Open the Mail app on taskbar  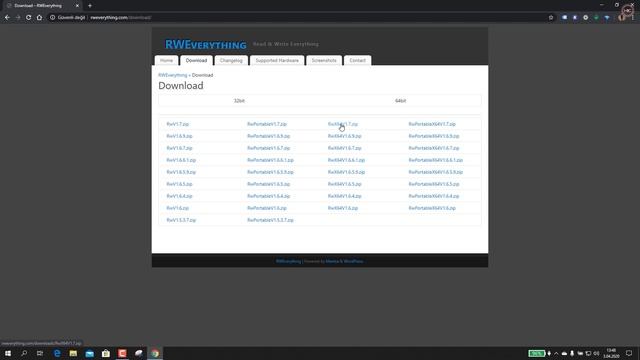coord(89,353)
